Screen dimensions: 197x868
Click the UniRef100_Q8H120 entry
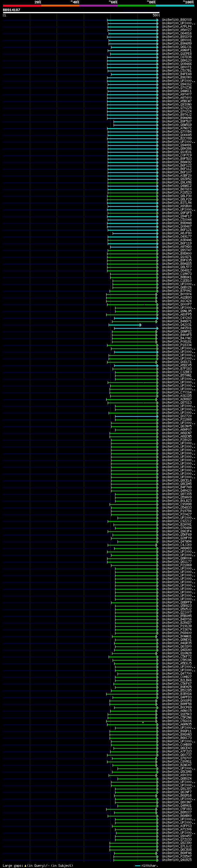[176, 60]
